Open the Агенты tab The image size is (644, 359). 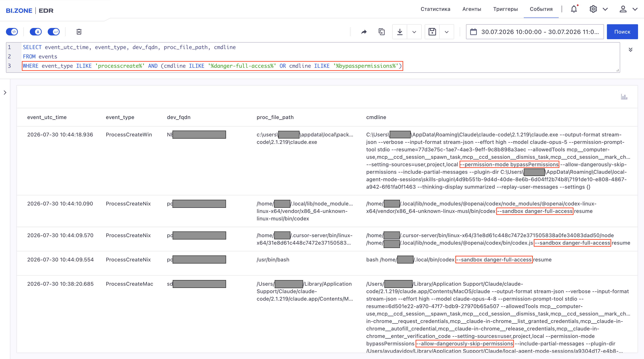click(472, 9)
